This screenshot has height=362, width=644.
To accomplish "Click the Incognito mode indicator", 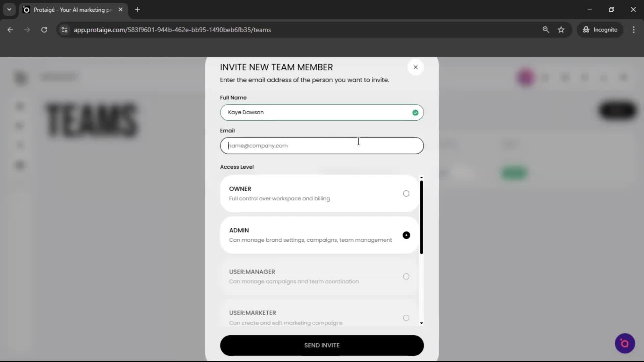I will pyautogui.click(x=600, y=29).
